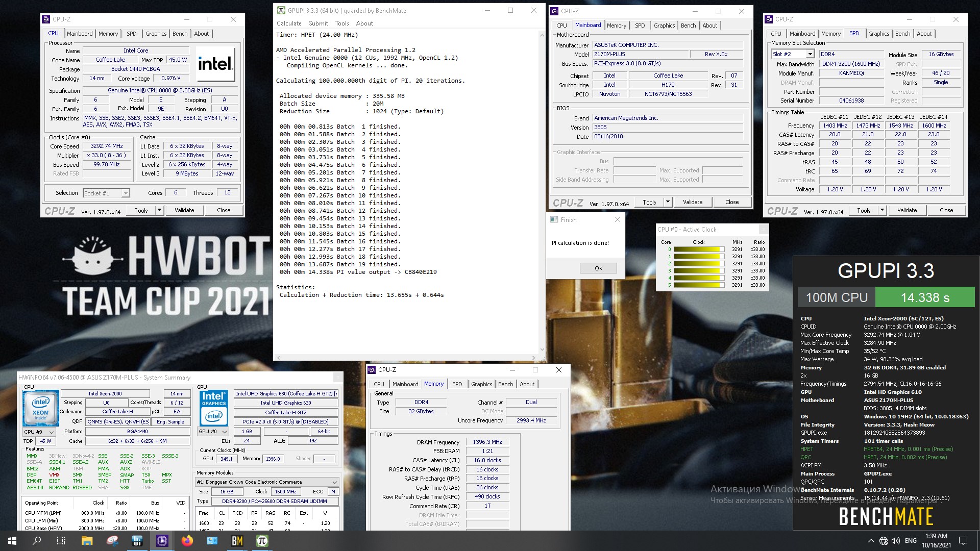This screenshot has height=551, width=980.
Task: Click Intel Xeon logo in HWiNFO
Action: point(40,408)
